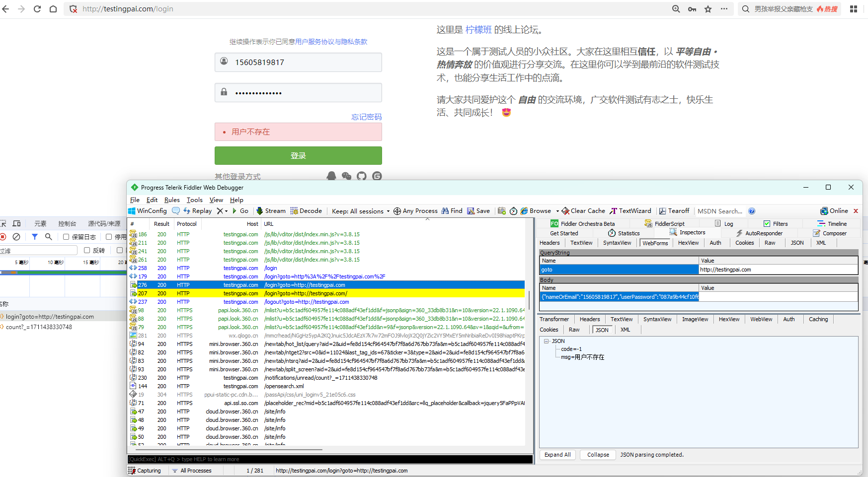Click the MSDN Search box in Fiddler
The width and height of the screenshot is (868, 477).
coord(720,211)
